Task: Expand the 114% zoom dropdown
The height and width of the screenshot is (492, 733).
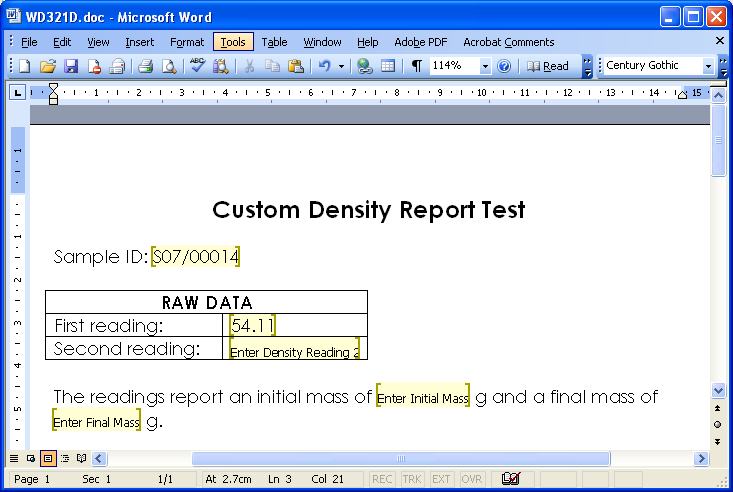Action: [486, 66]
